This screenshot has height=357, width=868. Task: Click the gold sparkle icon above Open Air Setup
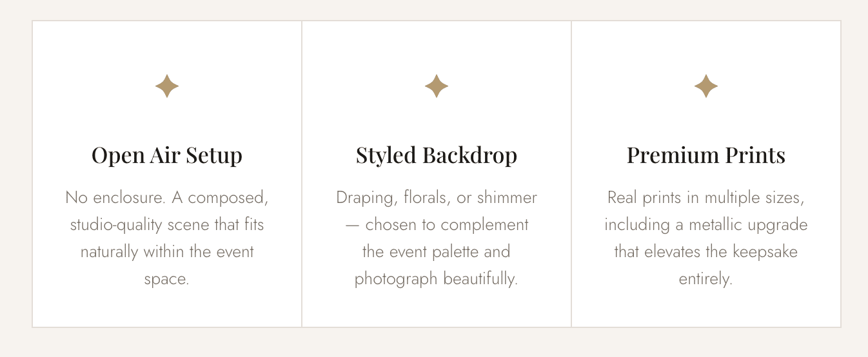coord(167,86)
